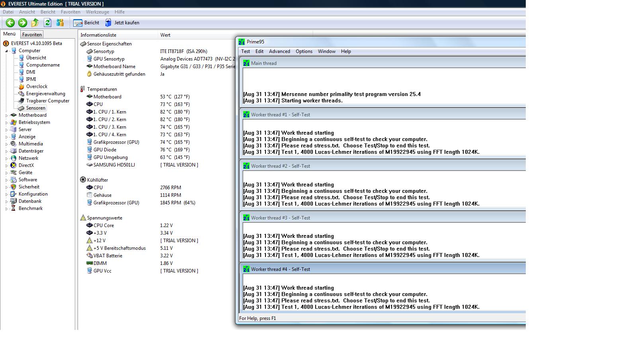644x349 pixels.
Task: Click the Informationsliste column header
Action: click(x=118, y=35)
